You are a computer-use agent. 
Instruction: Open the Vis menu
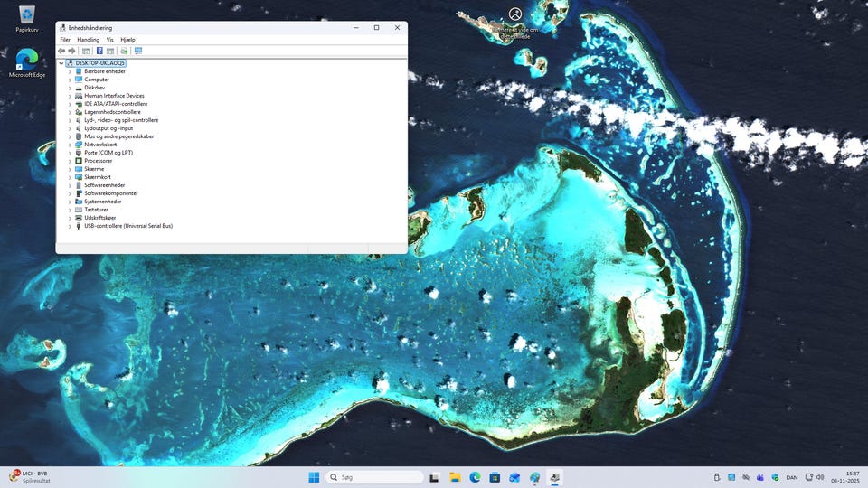pyautogui.click(x=110, y=40)
